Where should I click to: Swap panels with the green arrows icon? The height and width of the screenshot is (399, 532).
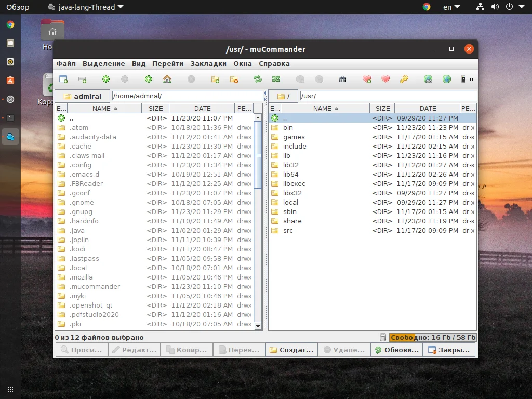[258, 79]
